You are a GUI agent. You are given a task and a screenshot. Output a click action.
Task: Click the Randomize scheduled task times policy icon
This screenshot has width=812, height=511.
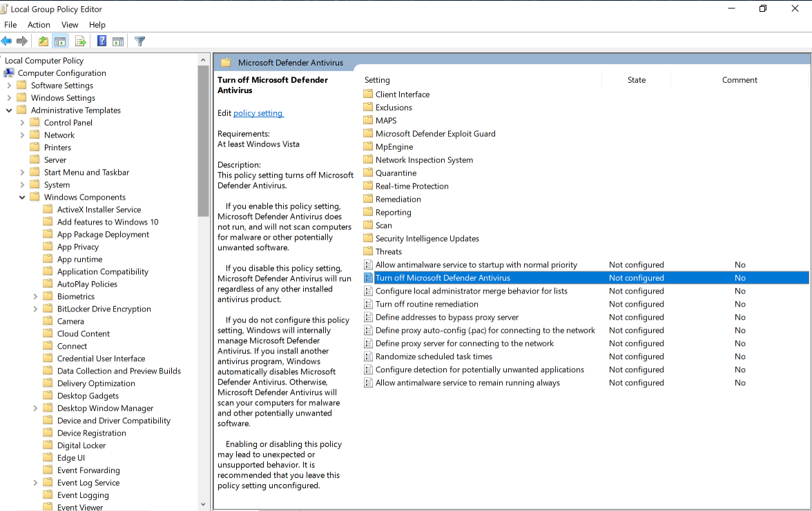click(368, 356)
